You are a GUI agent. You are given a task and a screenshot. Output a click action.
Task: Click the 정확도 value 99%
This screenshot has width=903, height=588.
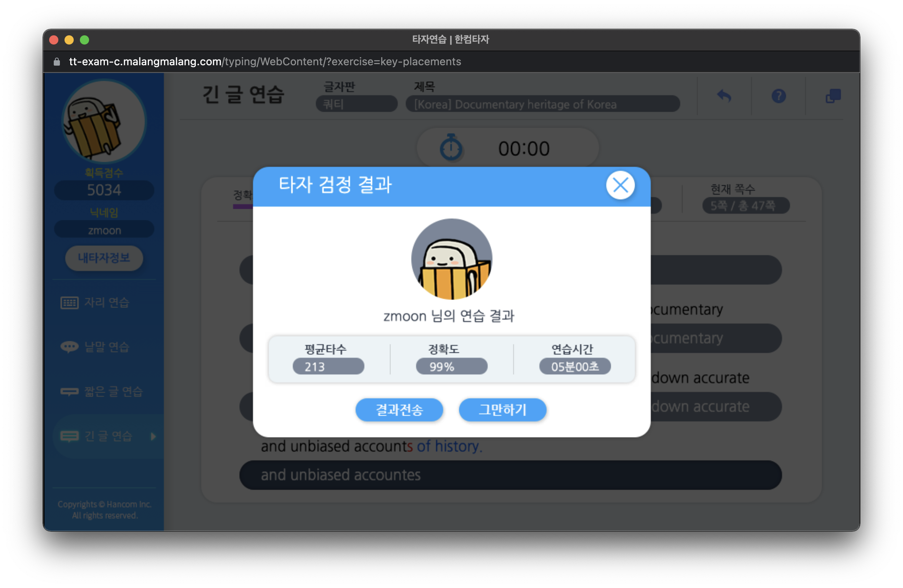point(451,367)
